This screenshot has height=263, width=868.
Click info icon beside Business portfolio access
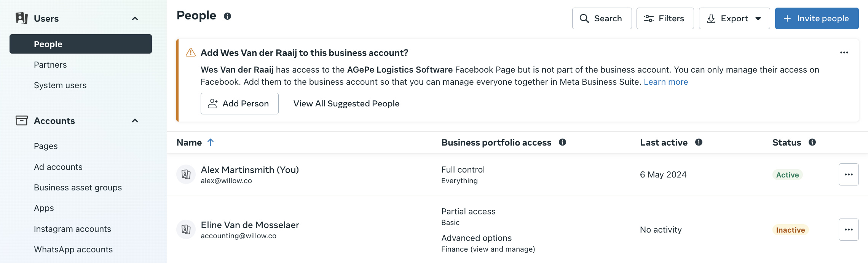coord(562,142)
